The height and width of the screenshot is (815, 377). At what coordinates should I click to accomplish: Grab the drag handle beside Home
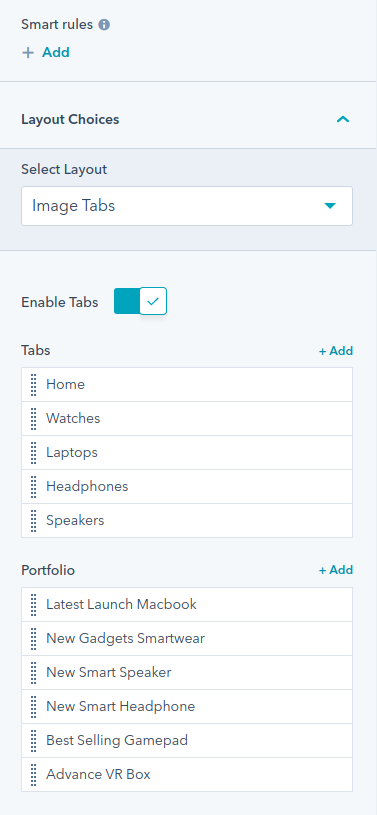pos(33,385)
